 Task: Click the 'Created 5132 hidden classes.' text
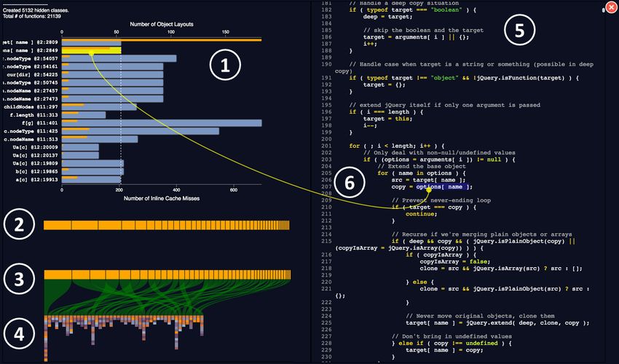[36, 10]
